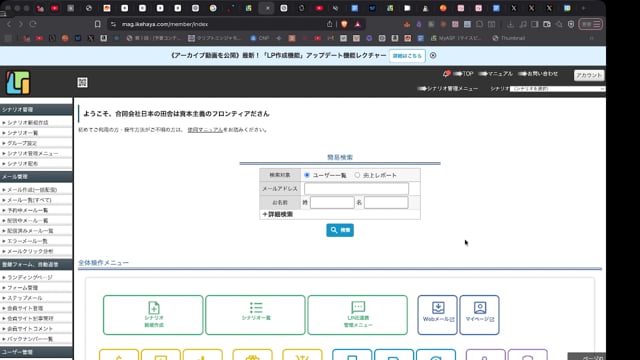Open the シナリオ一覧 list tile
Screen dimensions: 640x360
pos(256,315)
